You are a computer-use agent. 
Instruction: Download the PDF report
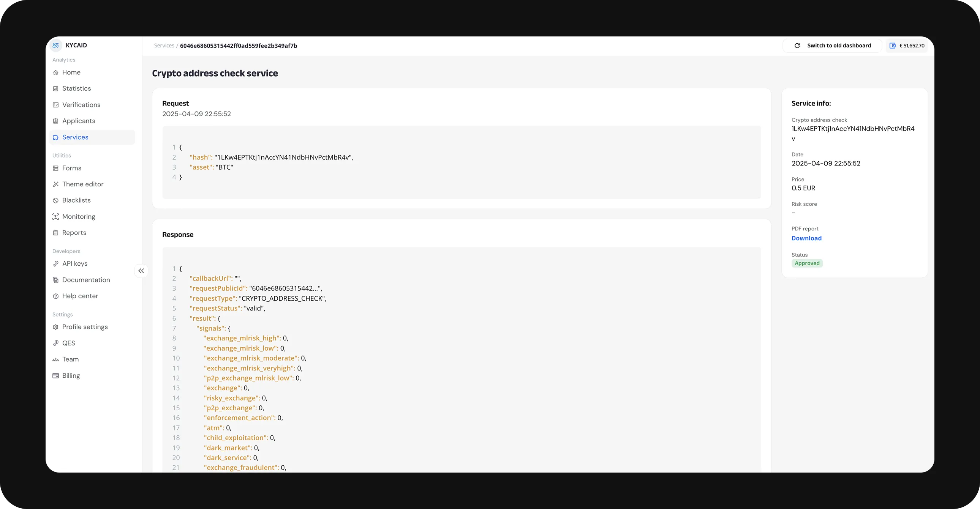[806, 238]
